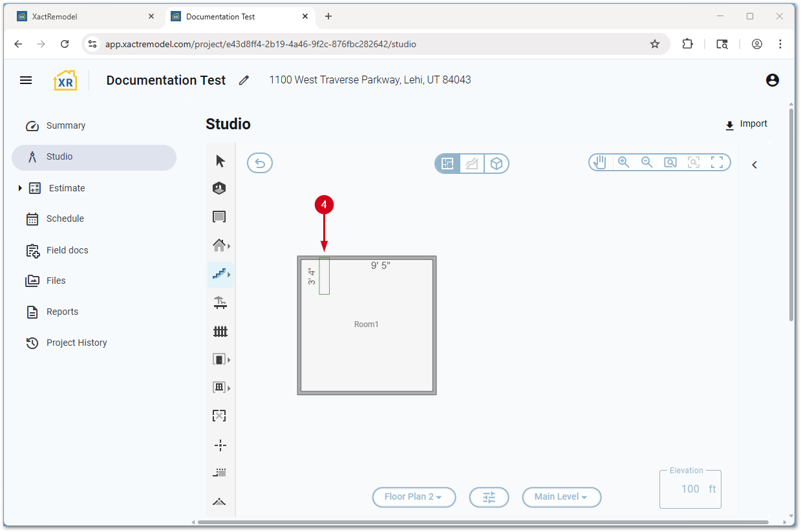
Task: Click the undo arrow button
Action: pos(260,164)
